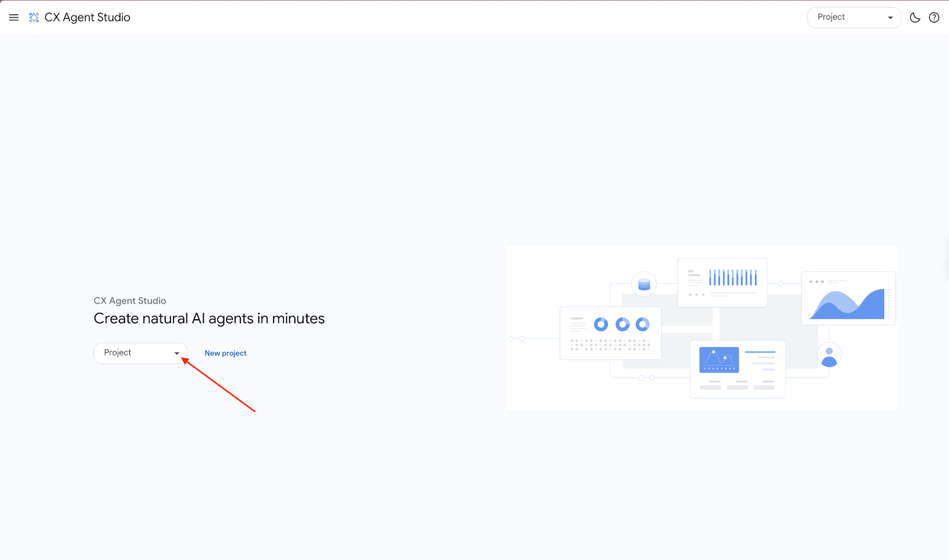Click the third donut chart icon

coord(643,324)
